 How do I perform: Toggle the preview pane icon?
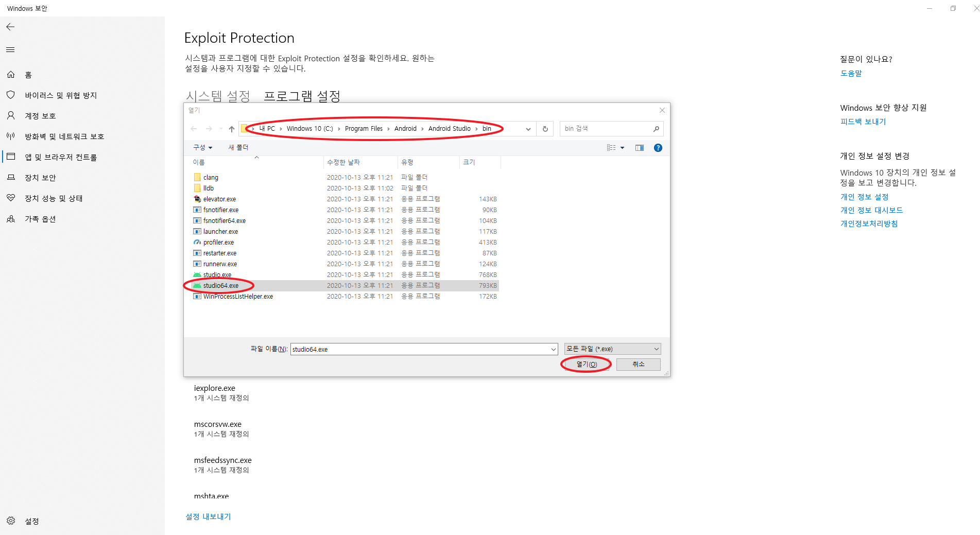(640, 148)
